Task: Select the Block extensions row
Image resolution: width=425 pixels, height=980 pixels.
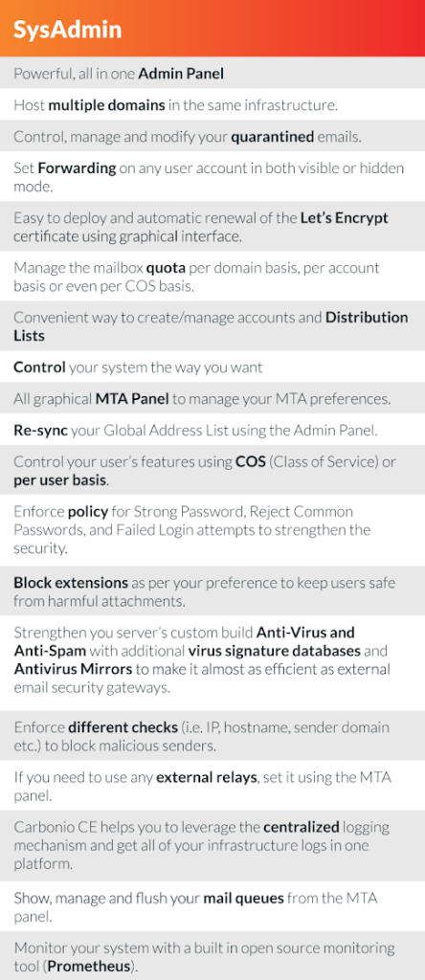Action: (212, 590)
